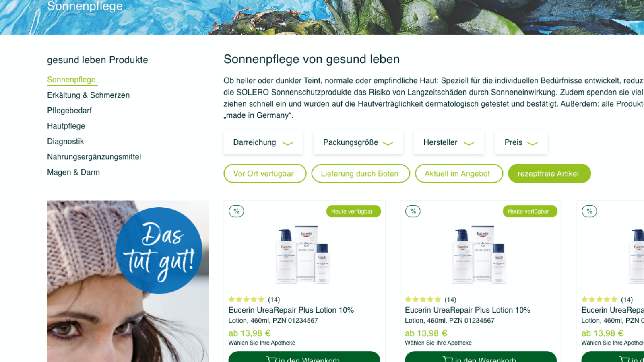Expand the Hersteller filter dropdown

(449, 142)
